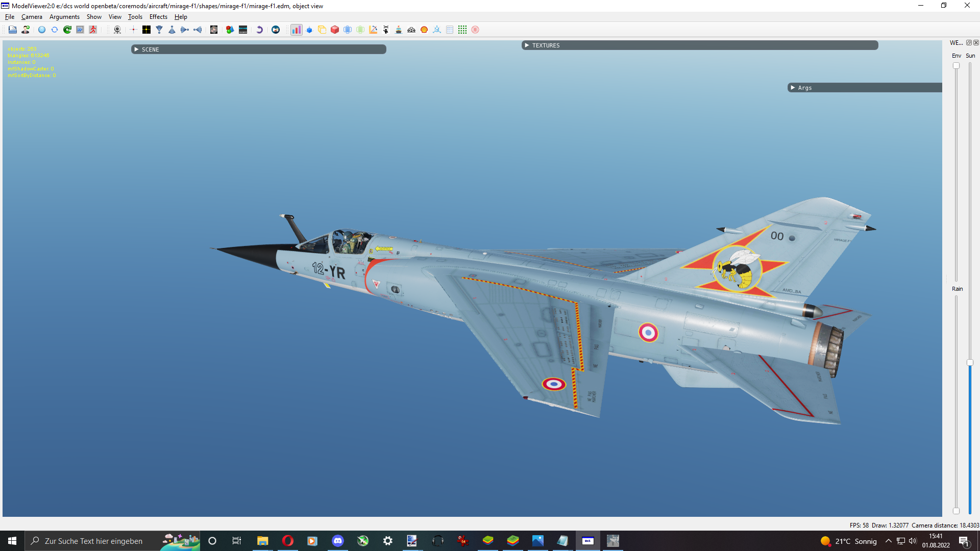
Task: Toggle the small blue cube icon
Action: [309, 30]
